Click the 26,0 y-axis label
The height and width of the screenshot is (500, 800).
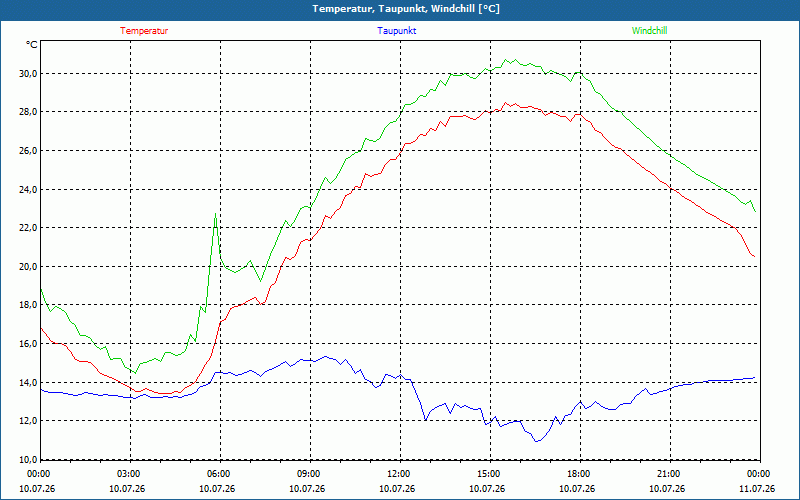point(28,151)
